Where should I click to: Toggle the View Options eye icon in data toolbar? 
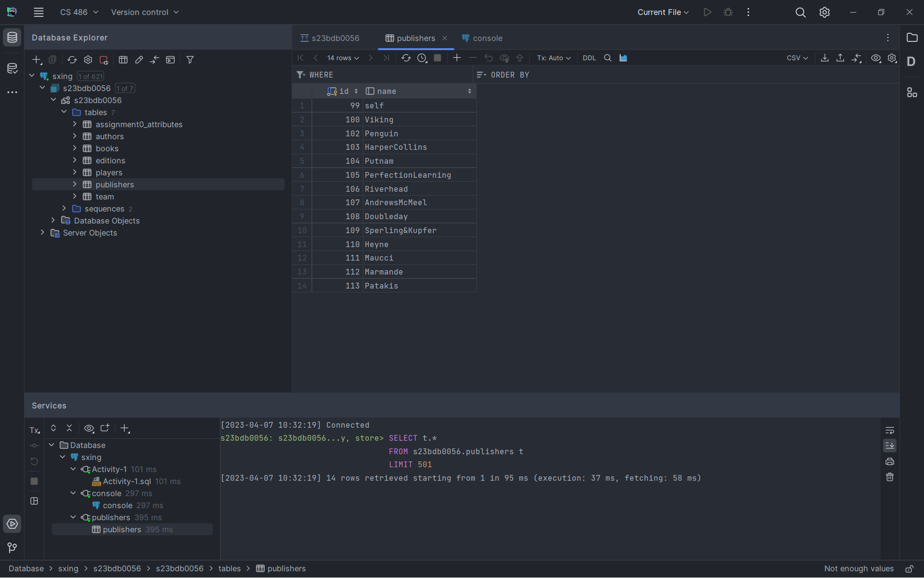pyautogui.click(x=876, y=58)
